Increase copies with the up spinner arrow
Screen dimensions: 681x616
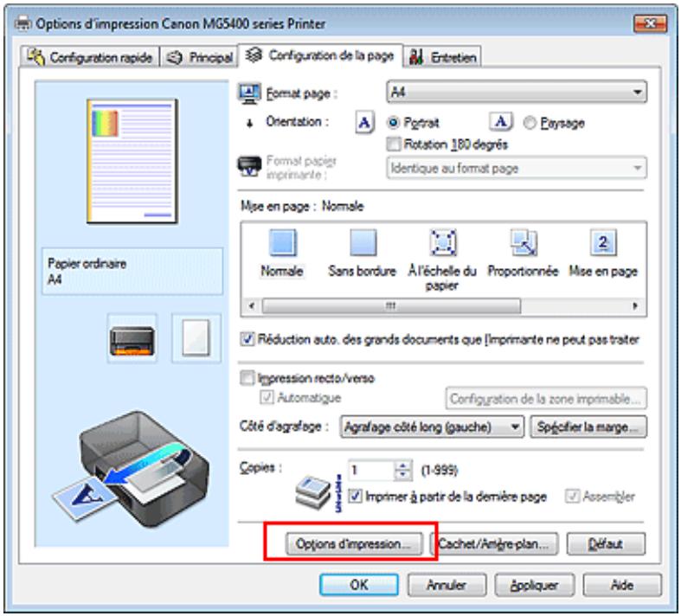point(403,465)
